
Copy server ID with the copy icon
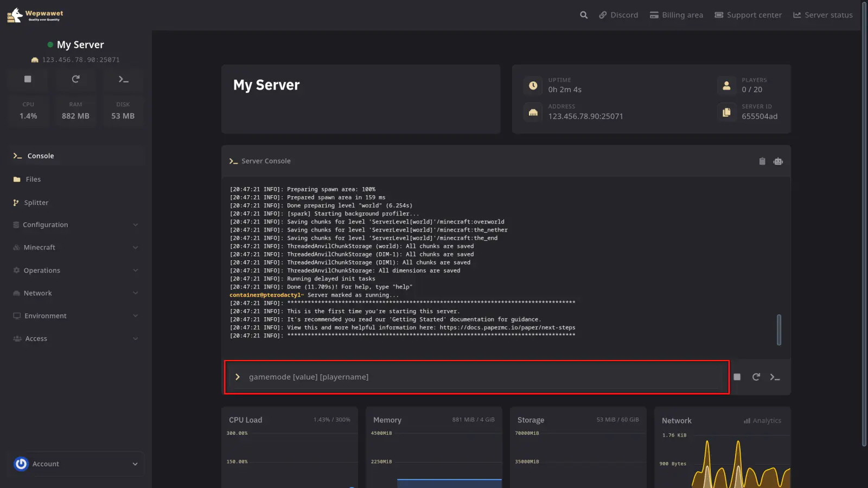pos(726,112)
